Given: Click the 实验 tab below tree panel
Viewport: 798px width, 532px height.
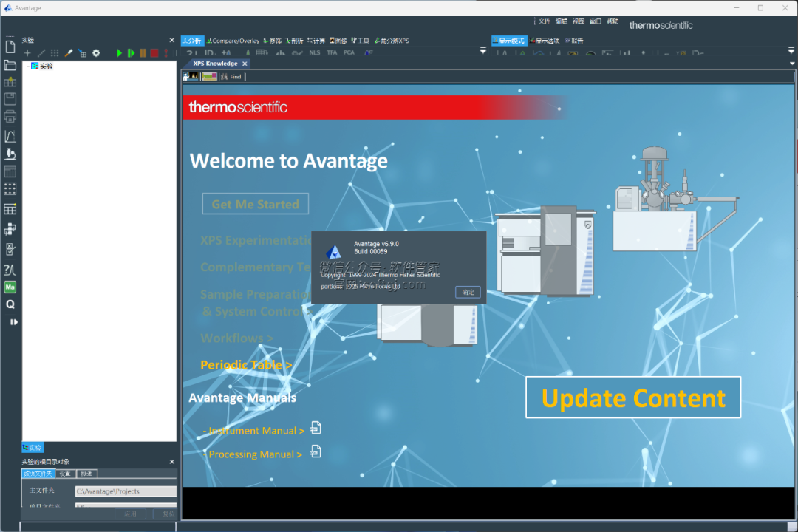Looking at the screenshot, I should point(32,448).
